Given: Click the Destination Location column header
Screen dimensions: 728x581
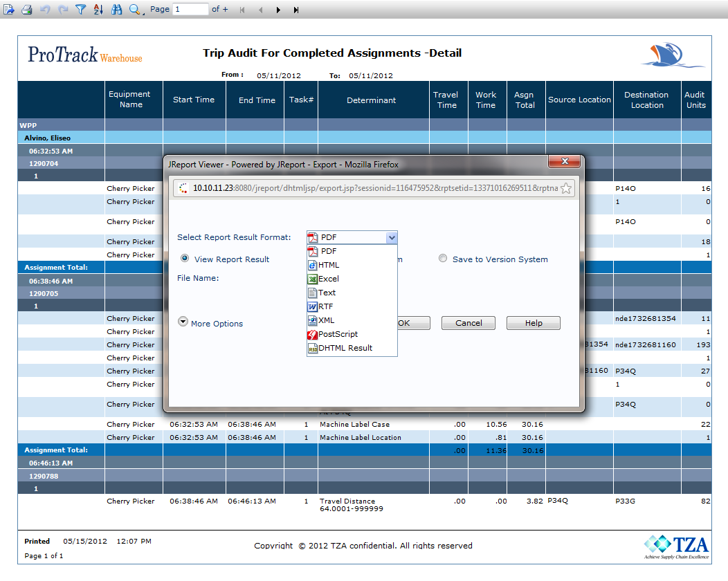Looking at the screenshot, I should [x=647, y=100].
